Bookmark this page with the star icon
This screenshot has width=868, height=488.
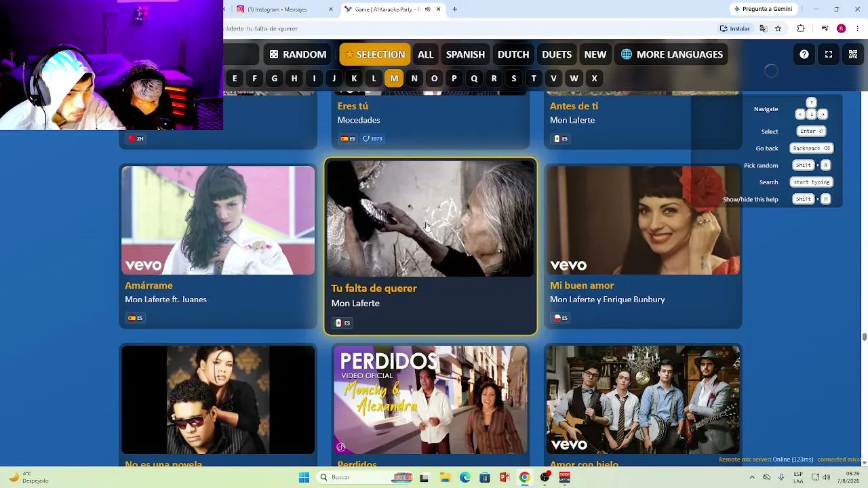click(x=778, y=28)
